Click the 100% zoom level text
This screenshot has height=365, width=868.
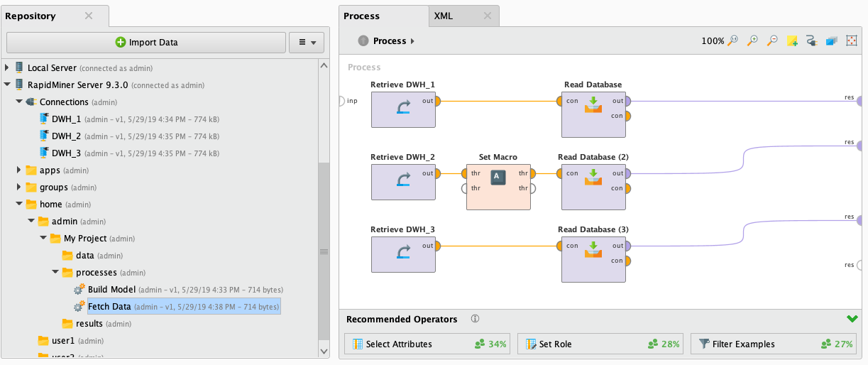coord(713,41)
